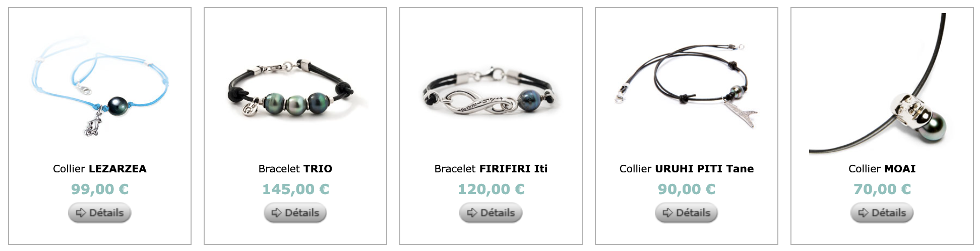Click the 90,00 € price
The image size is (980, 251).
(x=687, y=189)
